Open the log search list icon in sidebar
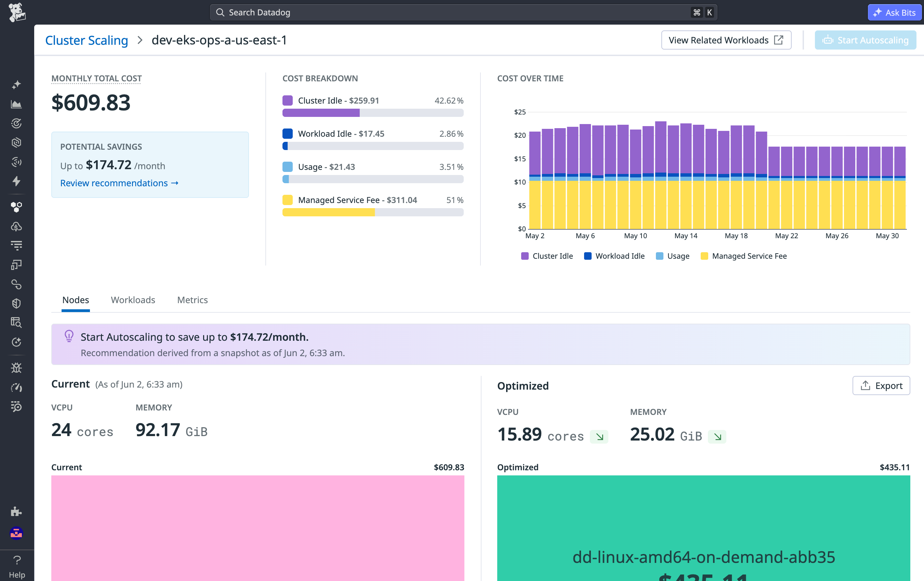Viewport: 924px width, 581px height. pyautogui.click(x=16, y=406)
